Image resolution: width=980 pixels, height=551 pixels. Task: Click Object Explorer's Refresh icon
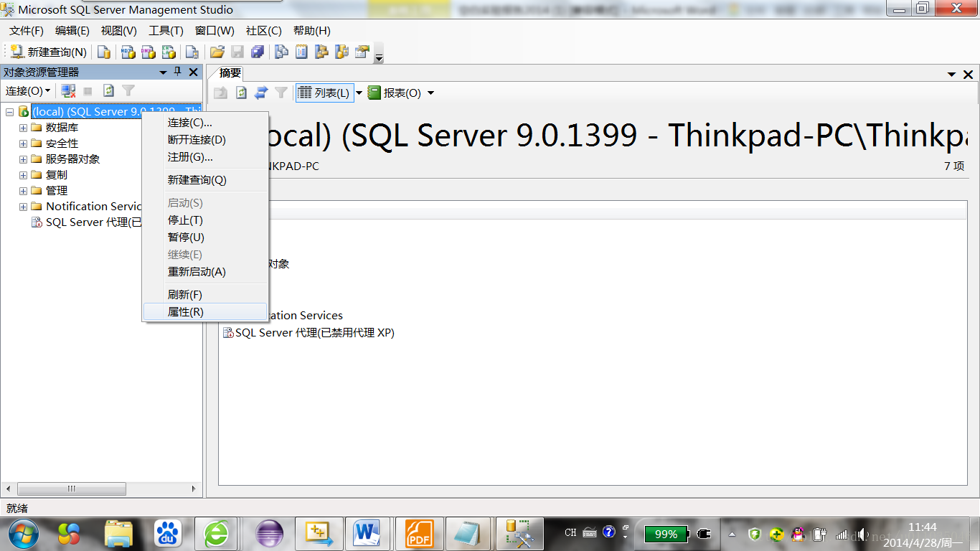coord(108,90)
